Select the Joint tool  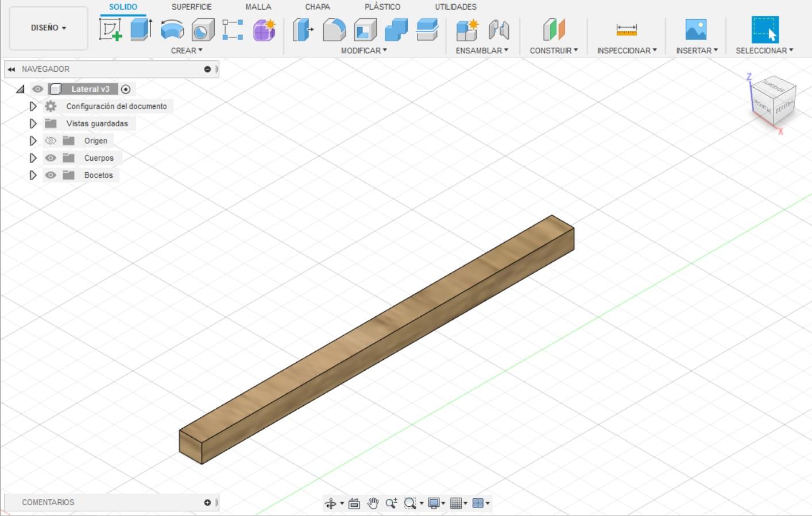(498, 29)
